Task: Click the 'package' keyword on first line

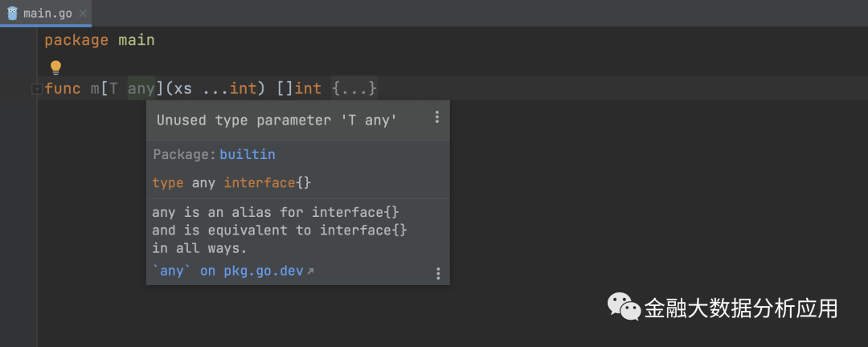Action: (76, 40)
